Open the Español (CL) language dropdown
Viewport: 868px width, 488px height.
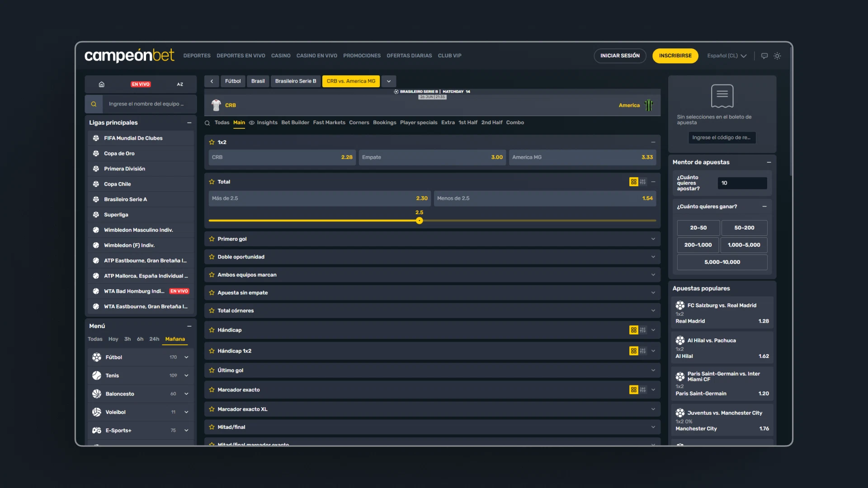[726, 56]
